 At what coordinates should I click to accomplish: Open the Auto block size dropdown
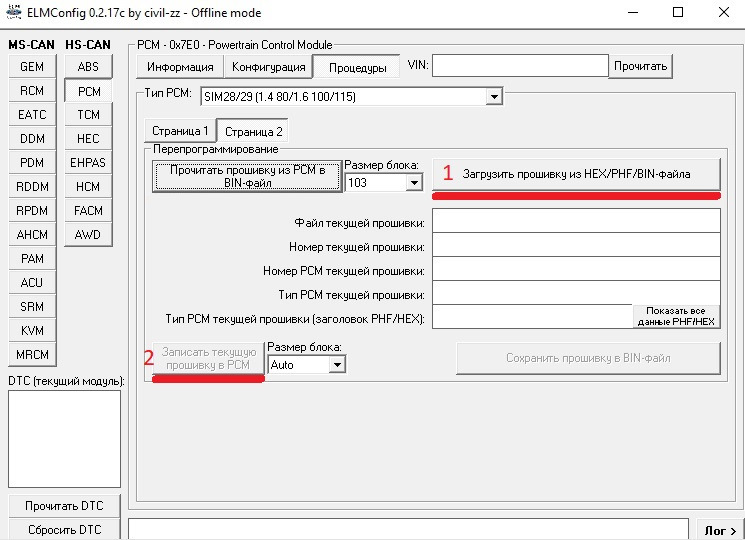[x=337, y=365]
